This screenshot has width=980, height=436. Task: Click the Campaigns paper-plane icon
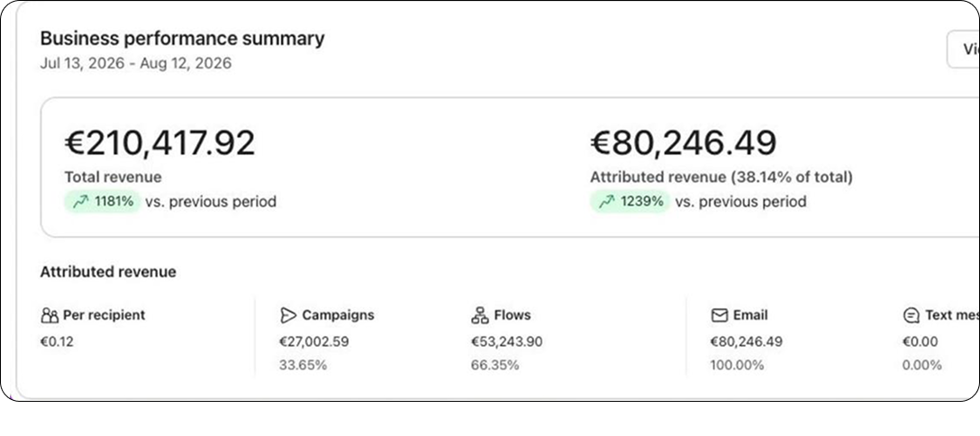point(287,314)
